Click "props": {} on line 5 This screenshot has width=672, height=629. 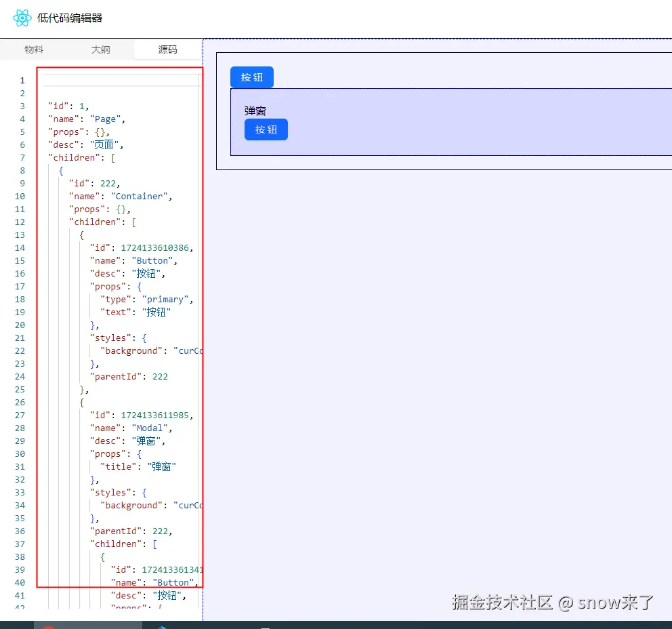pos(79,132)
